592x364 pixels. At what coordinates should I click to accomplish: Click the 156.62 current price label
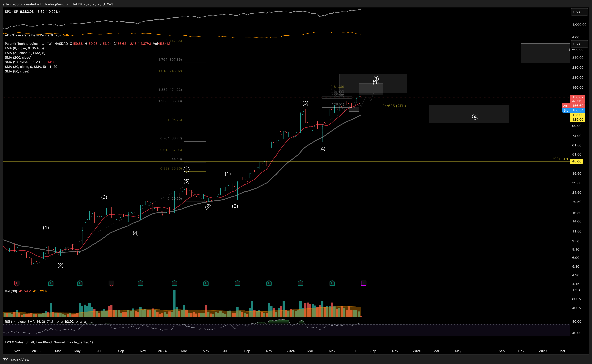577,97
